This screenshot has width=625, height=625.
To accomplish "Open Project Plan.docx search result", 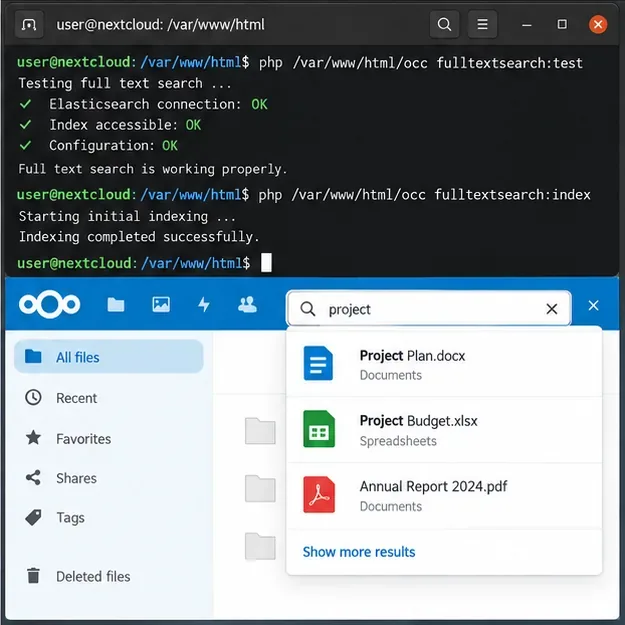I will click(x=444, y=364).
